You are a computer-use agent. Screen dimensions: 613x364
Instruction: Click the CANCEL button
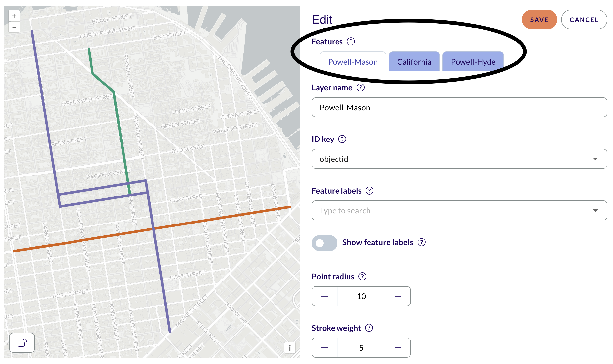[x=584, y=20]
